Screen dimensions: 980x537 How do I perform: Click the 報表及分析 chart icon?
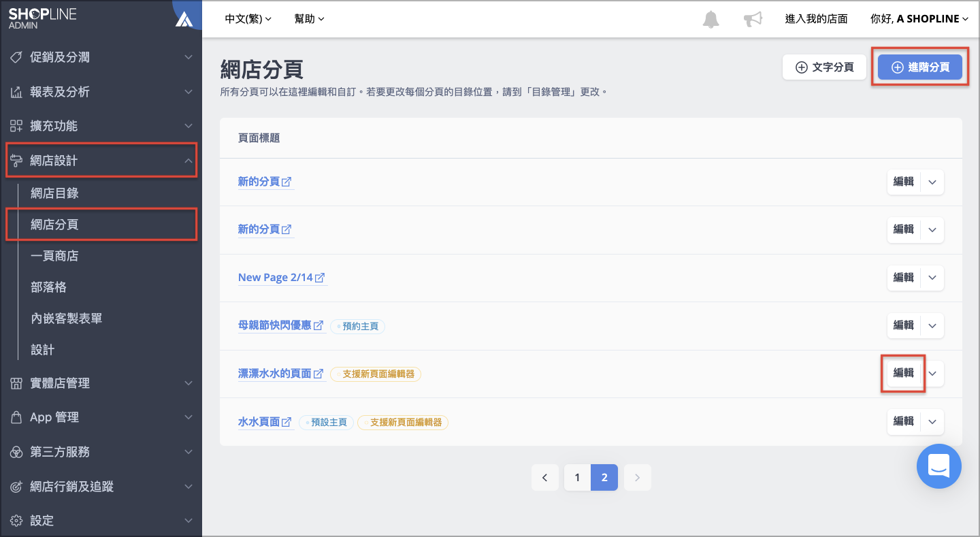16,92
